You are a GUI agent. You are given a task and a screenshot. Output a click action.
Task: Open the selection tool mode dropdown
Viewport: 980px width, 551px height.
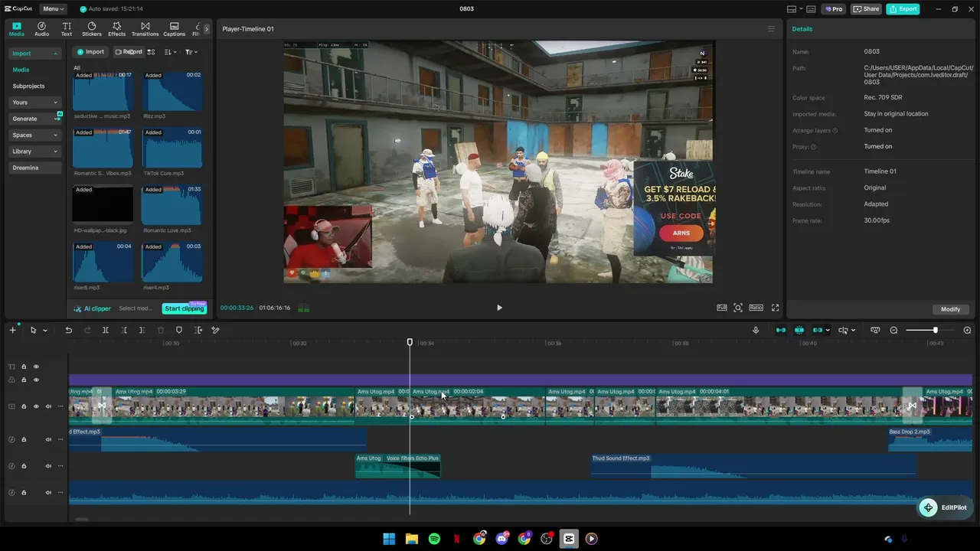pyautogui.click(x=45, y=331)
